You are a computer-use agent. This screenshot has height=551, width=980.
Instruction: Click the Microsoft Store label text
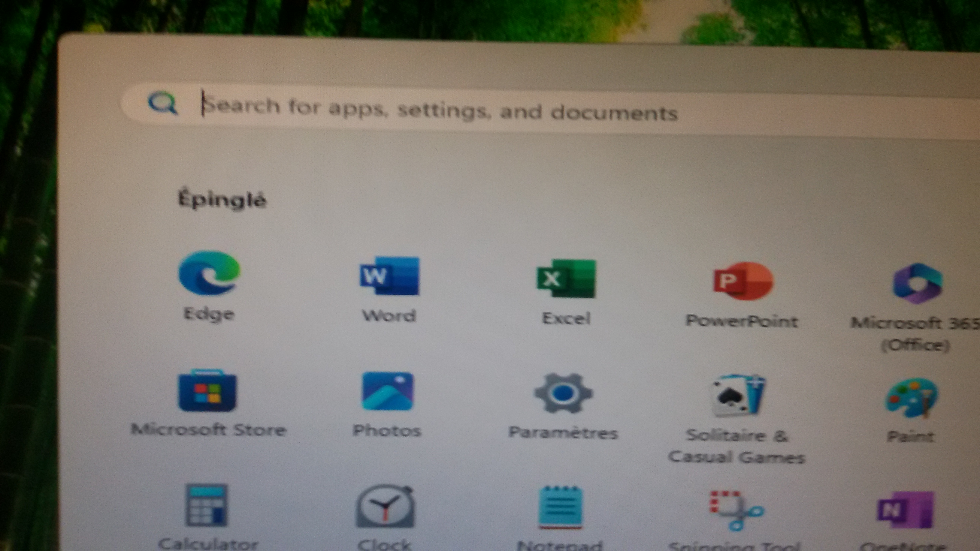coord(208,430)
